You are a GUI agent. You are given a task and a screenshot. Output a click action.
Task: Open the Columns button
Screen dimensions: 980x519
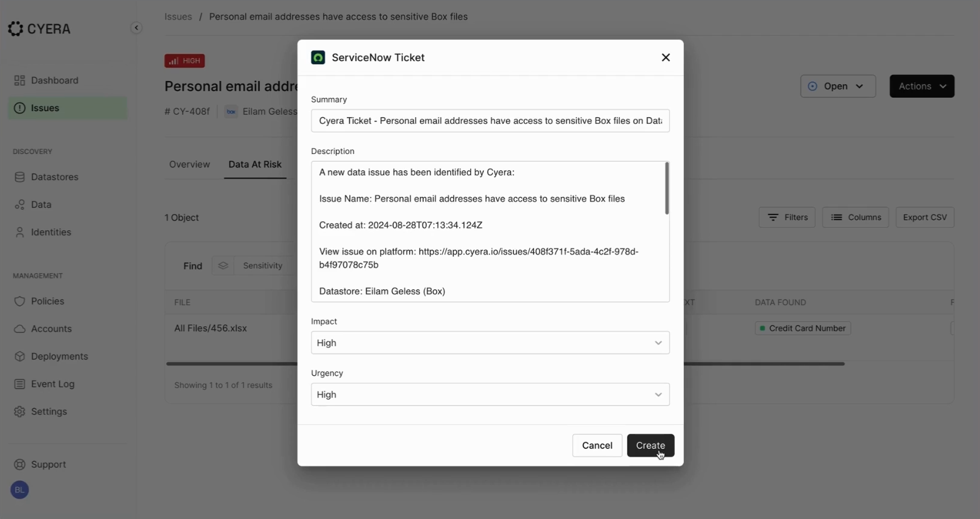pyautogui.click(x=856, y=218)
